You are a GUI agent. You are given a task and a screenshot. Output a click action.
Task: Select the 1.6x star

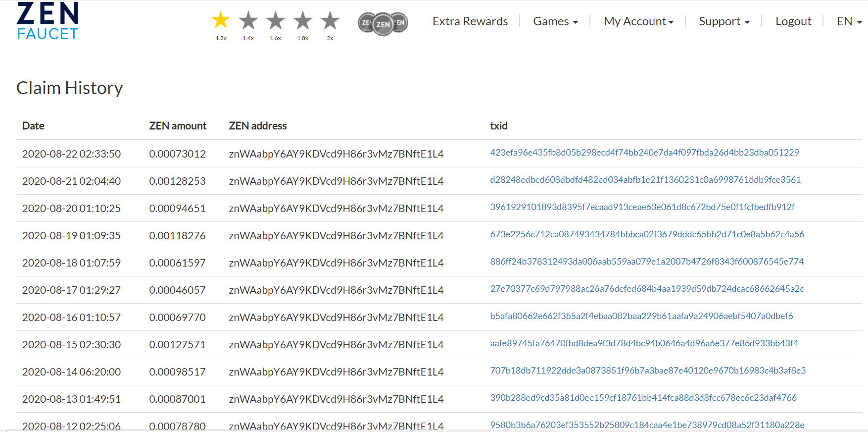(276, 20)
